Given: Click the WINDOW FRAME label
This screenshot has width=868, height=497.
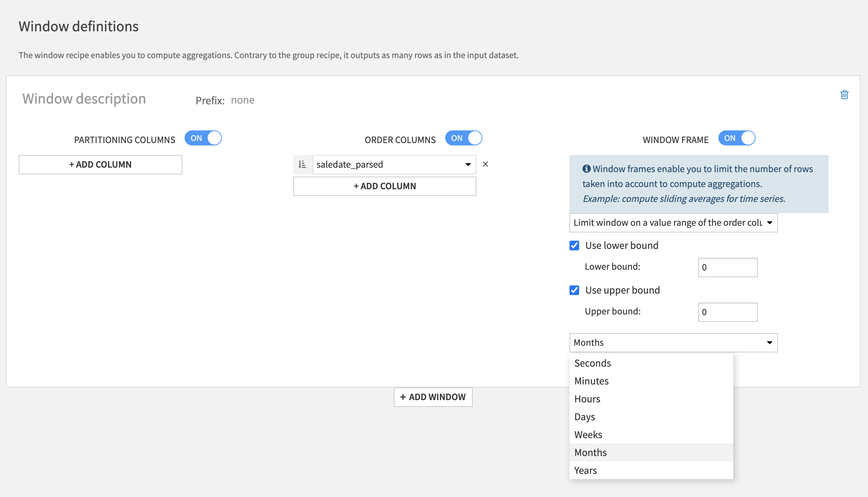Looking at the screenshot, I should (676, 140).
